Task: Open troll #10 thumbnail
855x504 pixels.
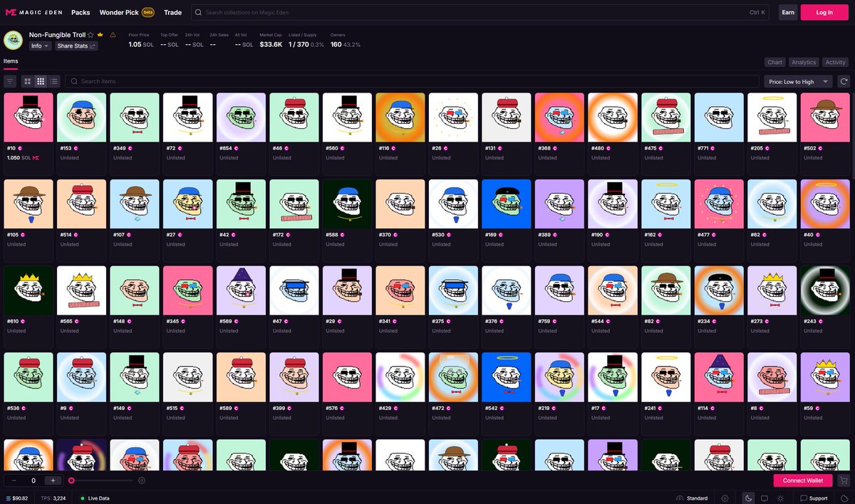Action: click(x=28, y=117)
